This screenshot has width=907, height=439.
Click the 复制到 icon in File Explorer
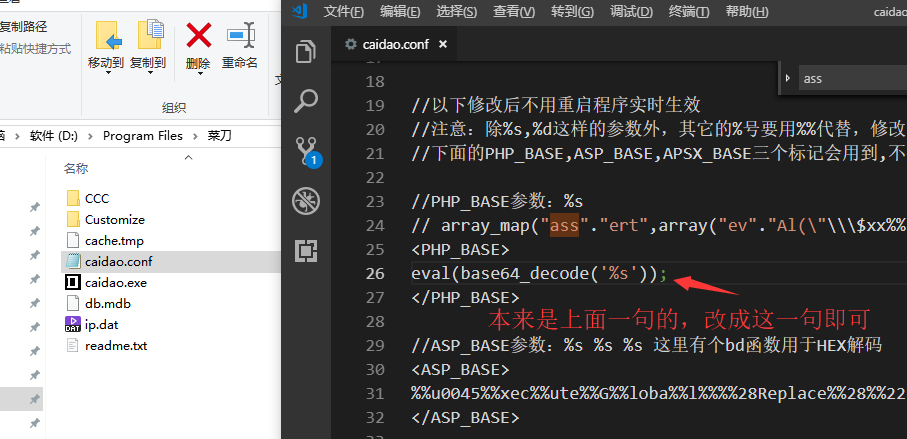click(149, 35)
